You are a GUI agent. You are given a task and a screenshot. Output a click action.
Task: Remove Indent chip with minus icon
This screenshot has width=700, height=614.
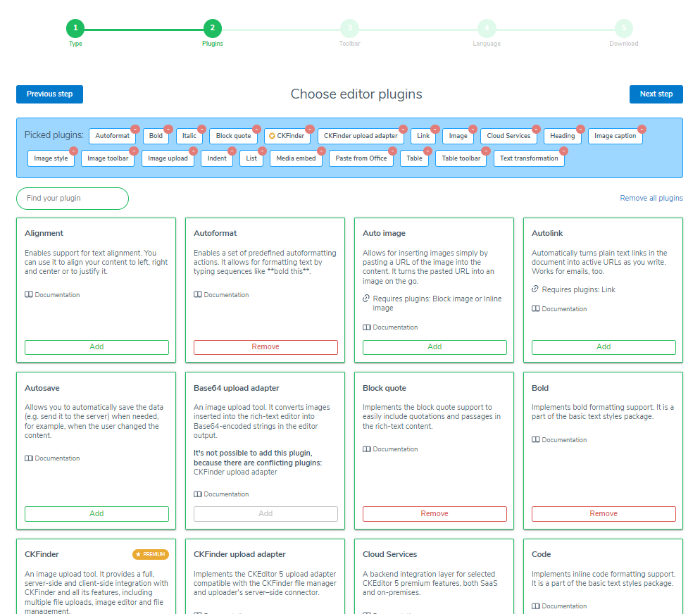pos(232,151)
